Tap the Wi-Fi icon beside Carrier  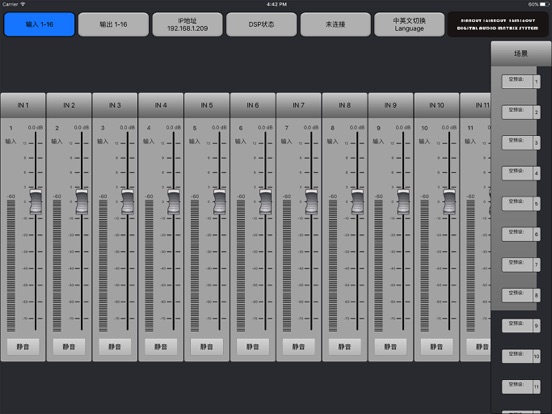click(x=23, y=4)
